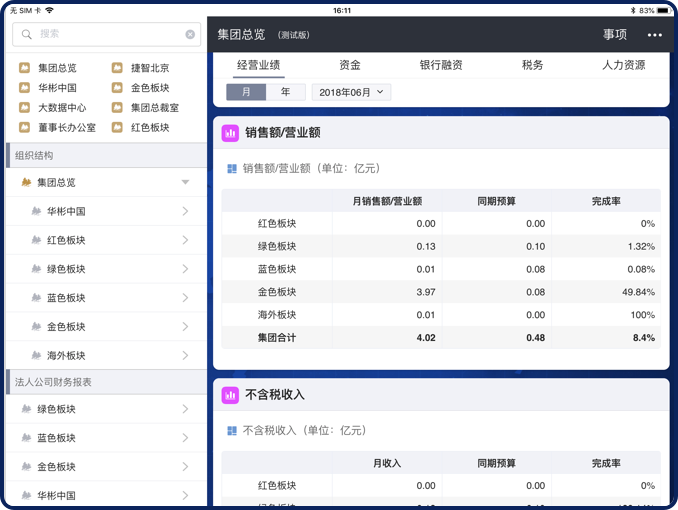This screenshot has width=678, height=510.
Task: Click the golden 集团总览 tree icon
Action: pos(26,183)
